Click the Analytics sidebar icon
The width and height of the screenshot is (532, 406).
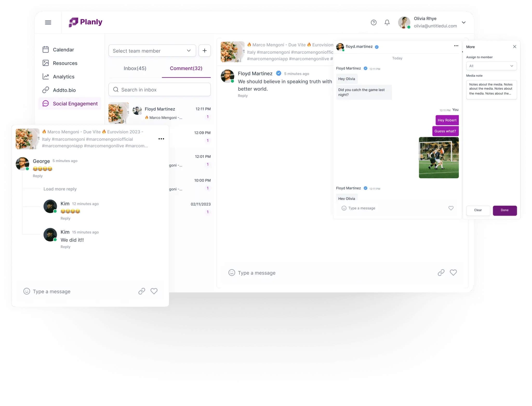[46, 76]
